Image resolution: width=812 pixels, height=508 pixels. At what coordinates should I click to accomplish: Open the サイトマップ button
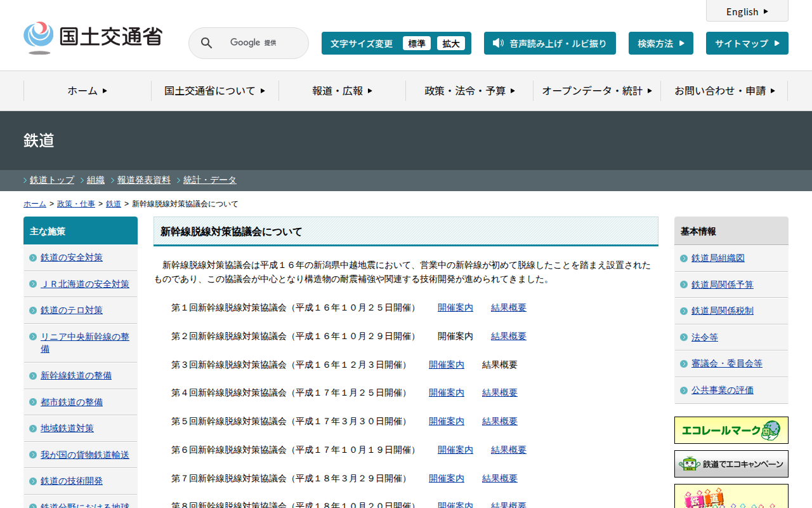pos(747,43)
